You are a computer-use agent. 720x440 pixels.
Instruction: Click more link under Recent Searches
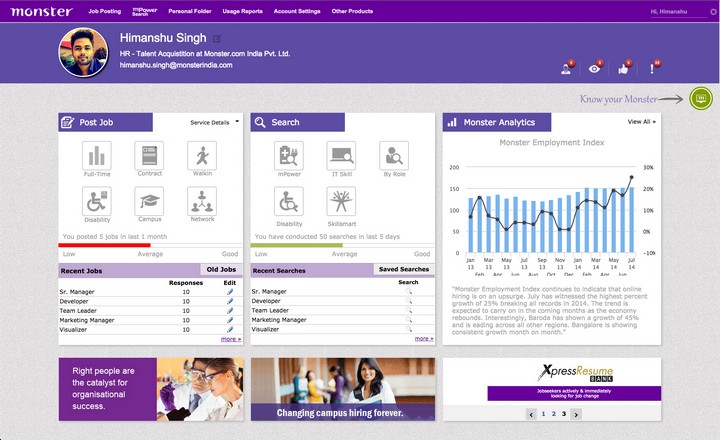pyautogui.click(x=424, y=338)
